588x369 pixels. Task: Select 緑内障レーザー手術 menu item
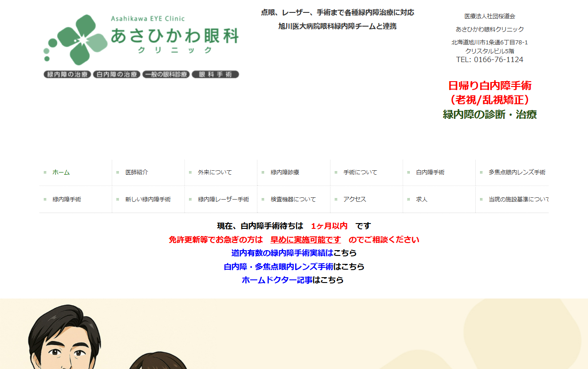[x=224, y=200]
